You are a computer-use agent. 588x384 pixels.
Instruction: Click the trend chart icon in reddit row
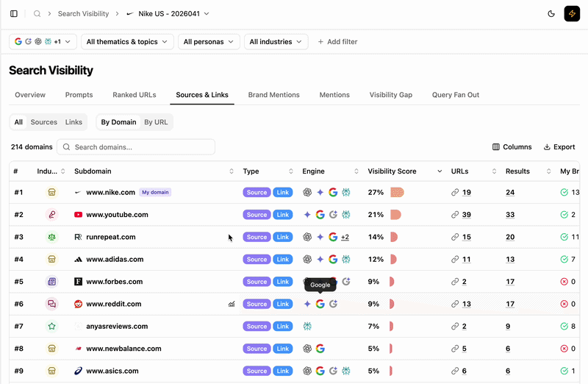coord(232,304)
